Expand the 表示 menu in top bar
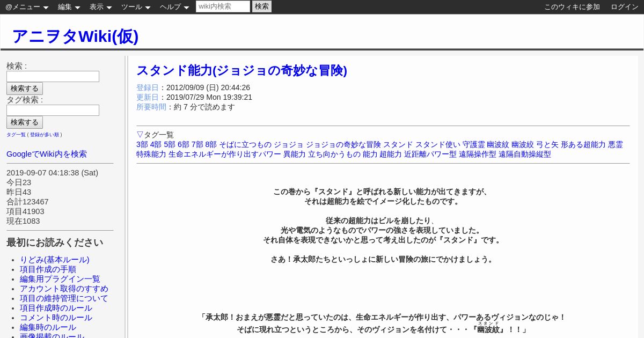Viewport: 644px width, 338px height. click(x=100, y=7)
